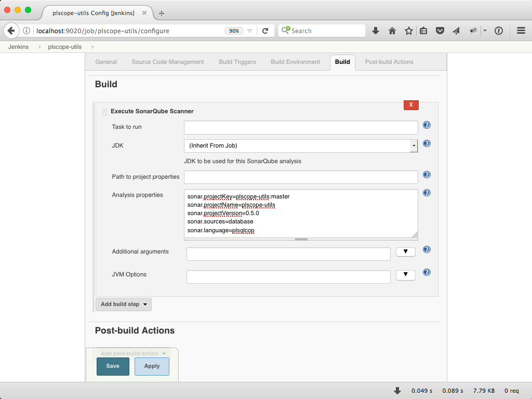Click into the Additional arguments field
The width and height of the screenshot is (532, 399).
(x=288, y=254)
